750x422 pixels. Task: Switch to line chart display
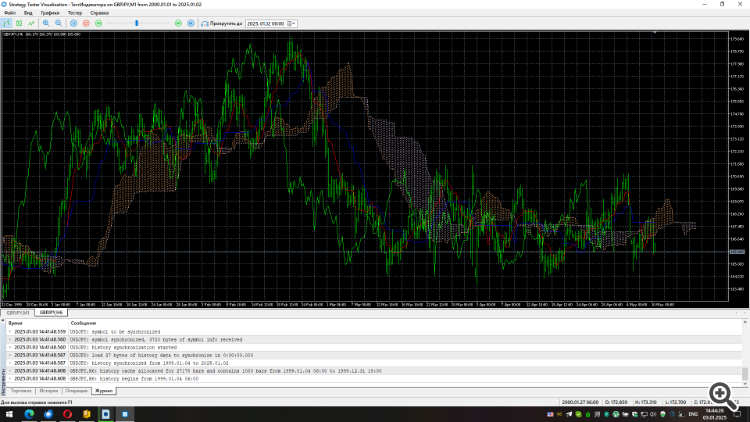31,23
